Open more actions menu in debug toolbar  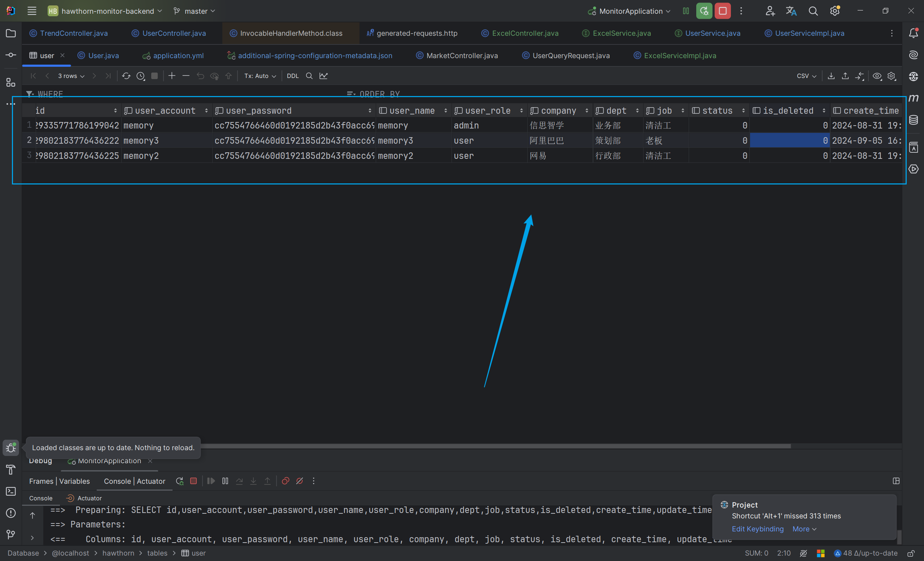[x=314, y=481]
